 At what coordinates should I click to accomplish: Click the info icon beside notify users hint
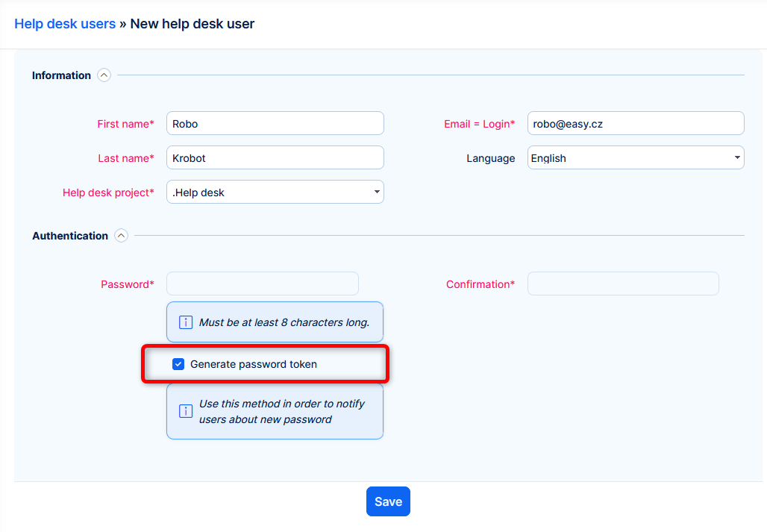point(186,411)
